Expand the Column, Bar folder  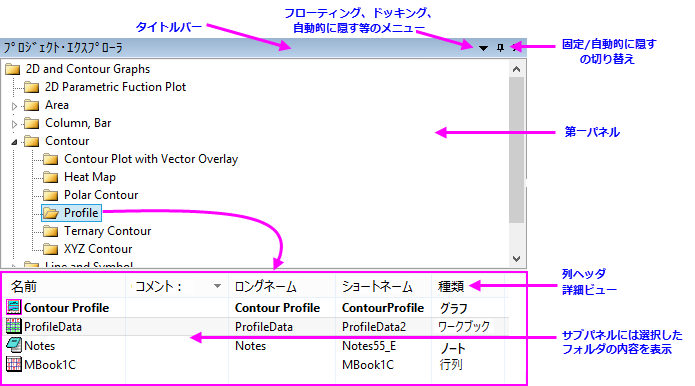tap(14, 124)
